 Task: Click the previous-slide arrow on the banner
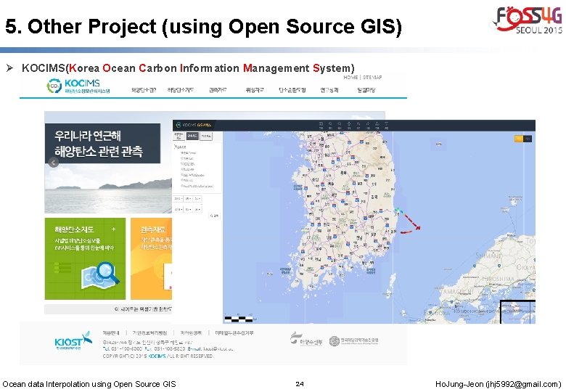[x=53, y=163]
